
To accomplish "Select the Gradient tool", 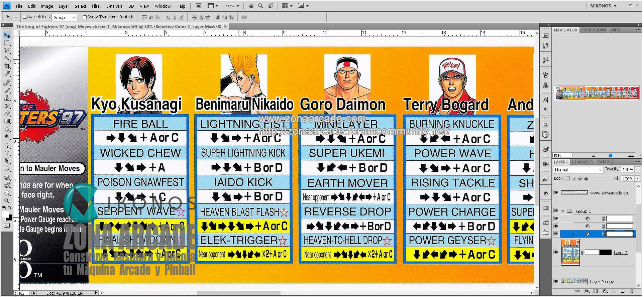I will 7,121.
